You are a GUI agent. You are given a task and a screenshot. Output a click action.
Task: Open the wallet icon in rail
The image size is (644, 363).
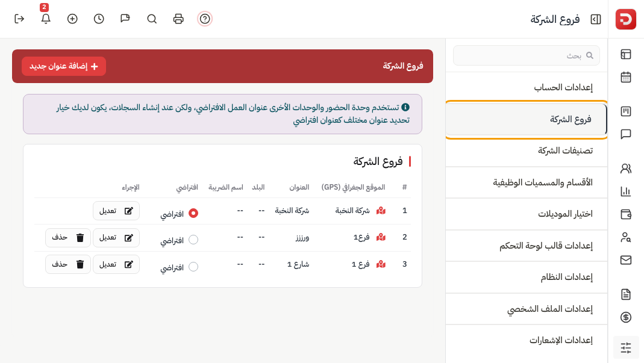click(x=625, y=214)
